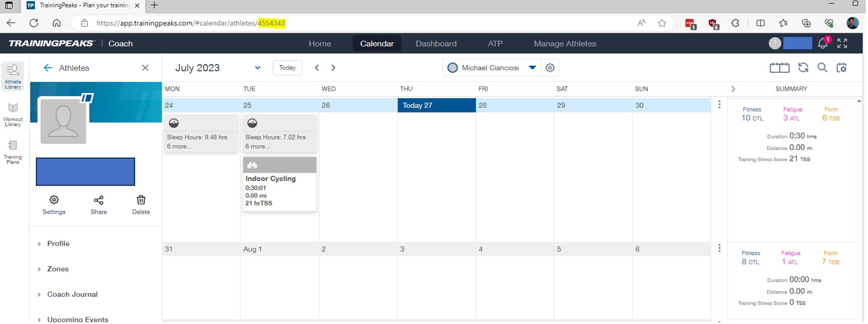This screenshot has width=868, height=324.
Task: Go to previous week arrow
Action: (x=317, y=68)
